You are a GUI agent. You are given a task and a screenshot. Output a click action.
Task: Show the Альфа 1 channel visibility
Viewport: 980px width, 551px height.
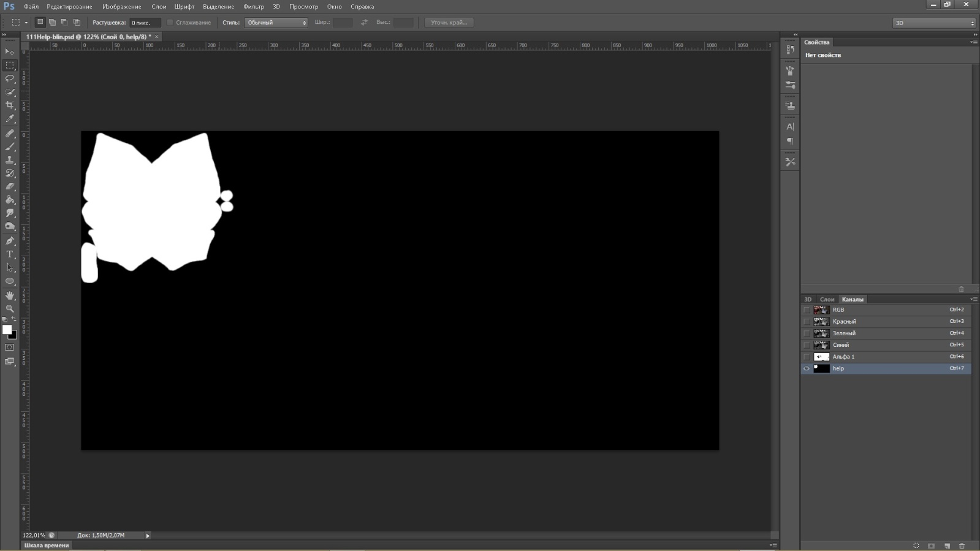[x=807, y=357]
